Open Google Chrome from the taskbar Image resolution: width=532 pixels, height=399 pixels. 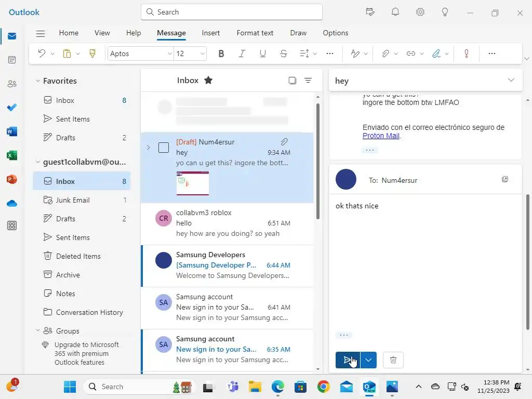coord(323,387)
